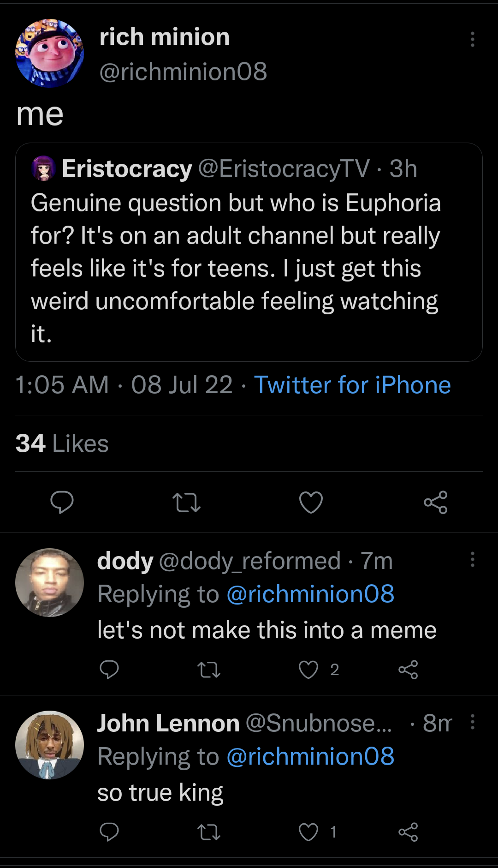Retweet the main tweet by rich minion
Screen dimensions: 498x868
click(x=186, y=503)
